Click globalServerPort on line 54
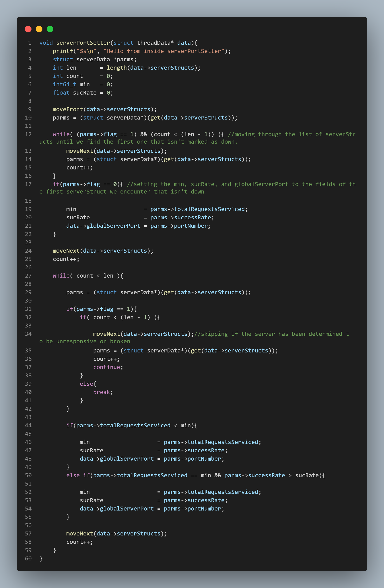The height and width of the screenshot is (588, 384). coord(127,509)
